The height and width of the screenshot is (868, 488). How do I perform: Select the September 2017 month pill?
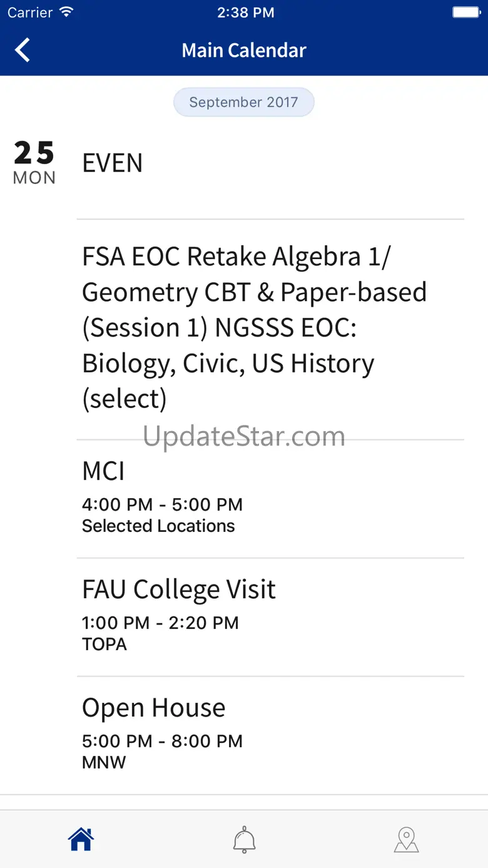click(x=244, y=102)
